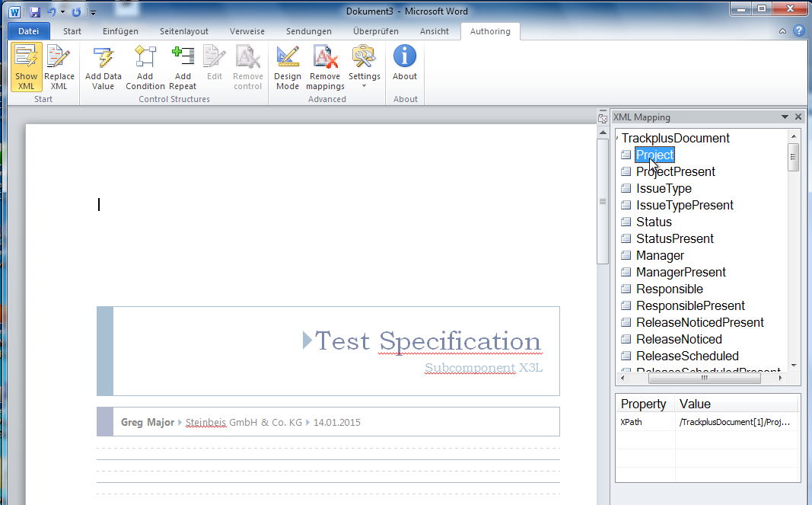Minimize the ribbon with the caret icon
The height and width of the screenshot is (505, 812).
pyautogui.click(x=783, y=31)
